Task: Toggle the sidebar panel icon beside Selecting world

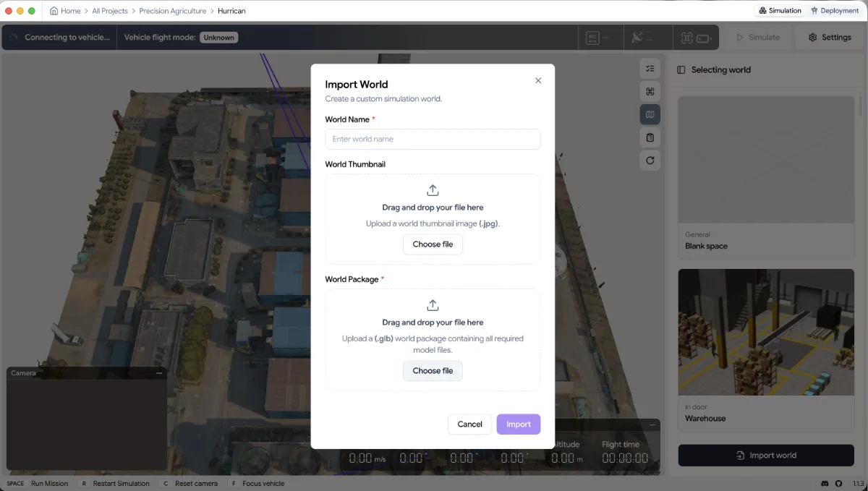Action: 681,70
